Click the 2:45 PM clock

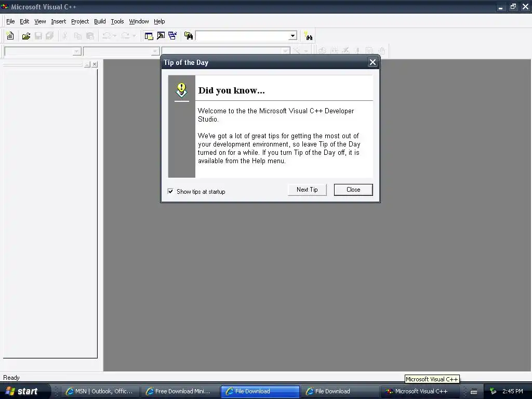[x=513, y=391]
